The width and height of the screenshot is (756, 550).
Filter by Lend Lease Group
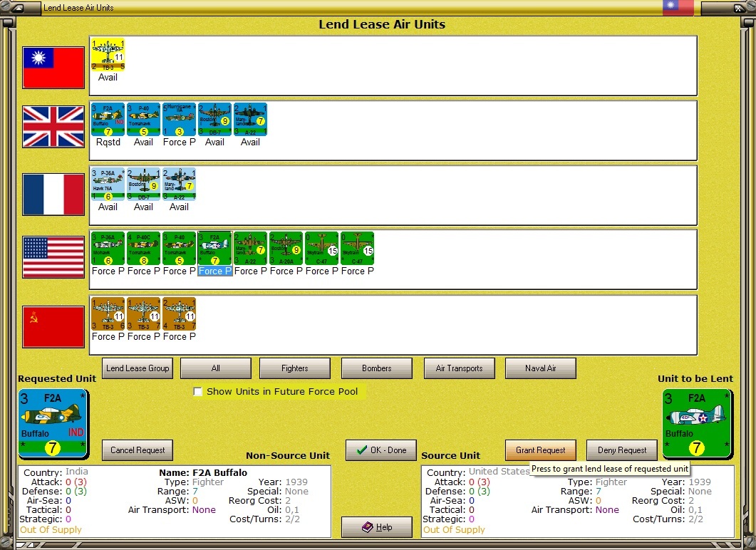[x=138, y=368]
